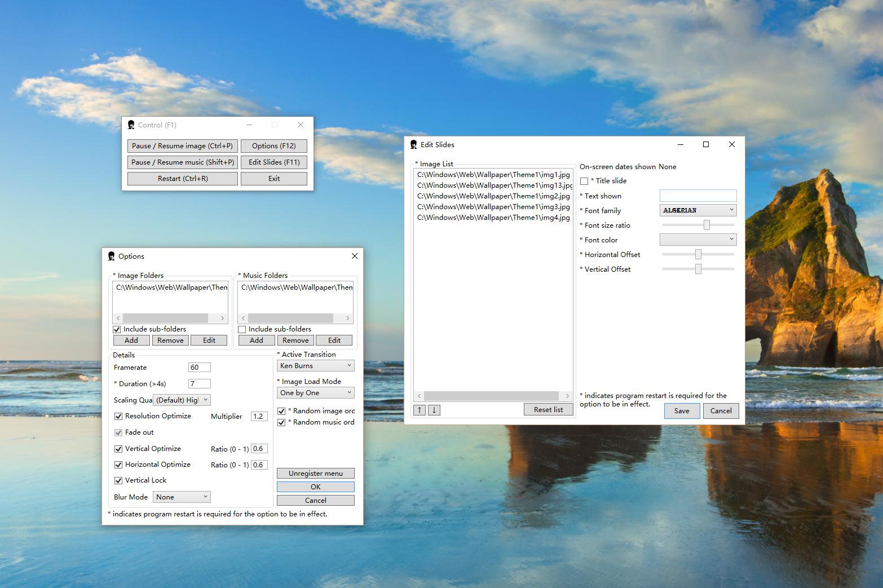Click Edit Slides (F11) button
This screenshot has height=588, width=883.
point(274,162)
